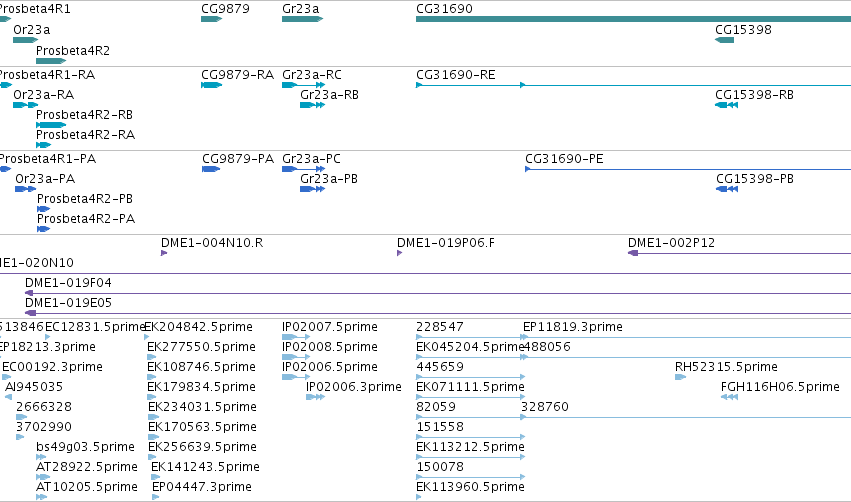Click EST EK179834.5prime
This screenshot has width=851, height=502.
point(201,387)
